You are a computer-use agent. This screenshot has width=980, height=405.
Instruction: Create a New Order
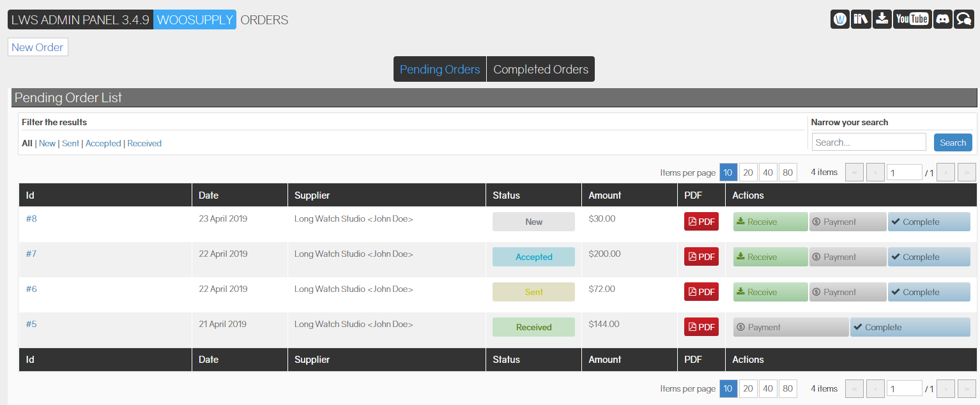click(38, 47)
